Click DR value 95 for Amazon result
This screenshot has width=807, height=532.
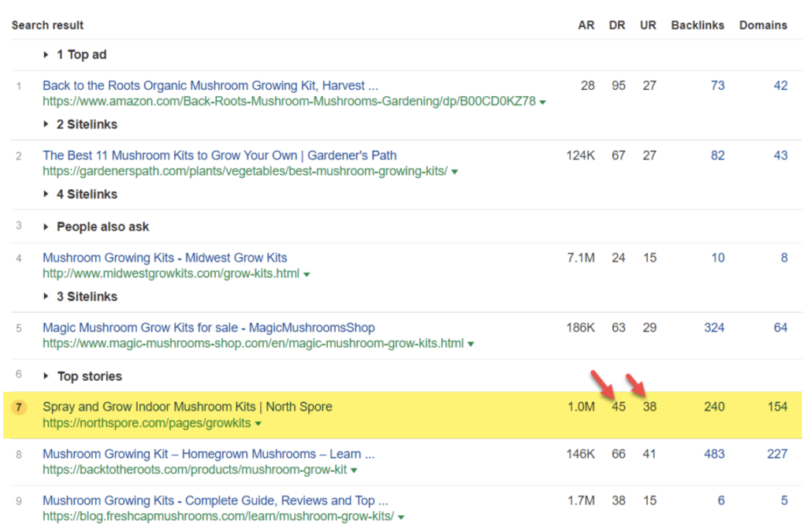pyautogui.click(x=619, y=85)
